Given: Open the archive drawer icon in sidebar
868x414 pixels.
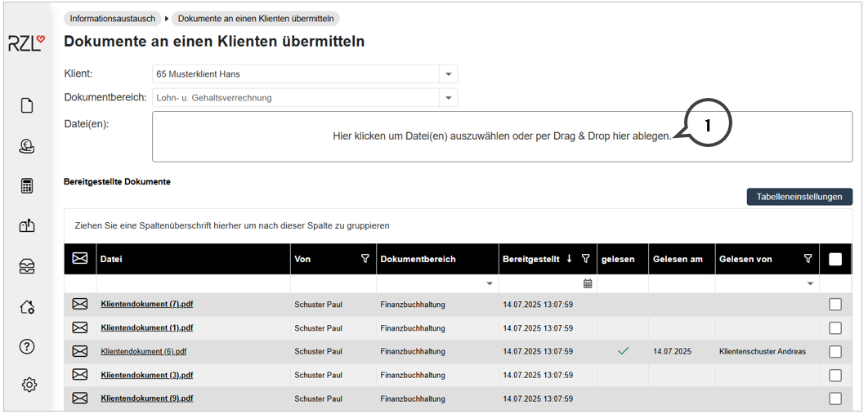Looking at the screenshot, I should 27,266.
